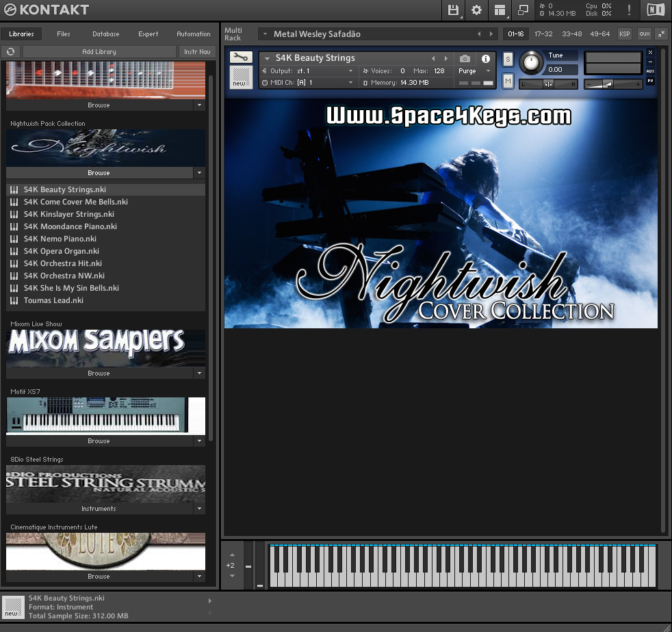
Task: Toggle the Solo S button
Action: coord(508,59)
